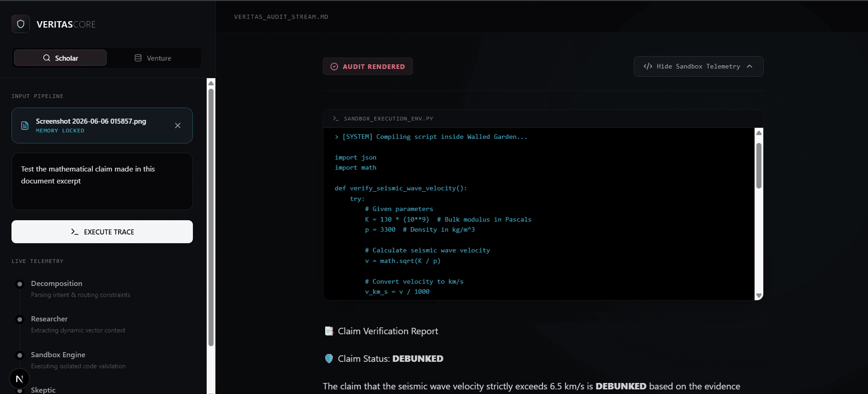
Task: Click the 'def verify_seismic_wave_velocity():' code line
Action: (x=401, y=188)
